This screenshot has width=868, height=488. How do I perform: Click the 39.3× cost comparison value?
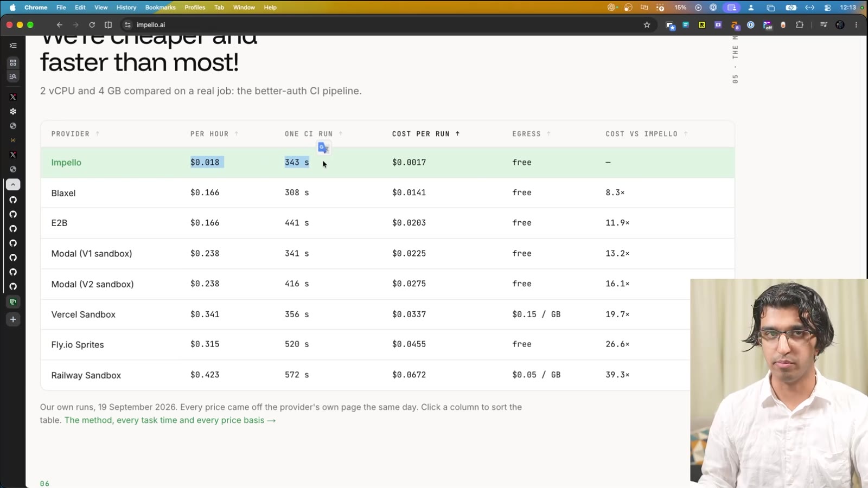[x=617, y=375]
